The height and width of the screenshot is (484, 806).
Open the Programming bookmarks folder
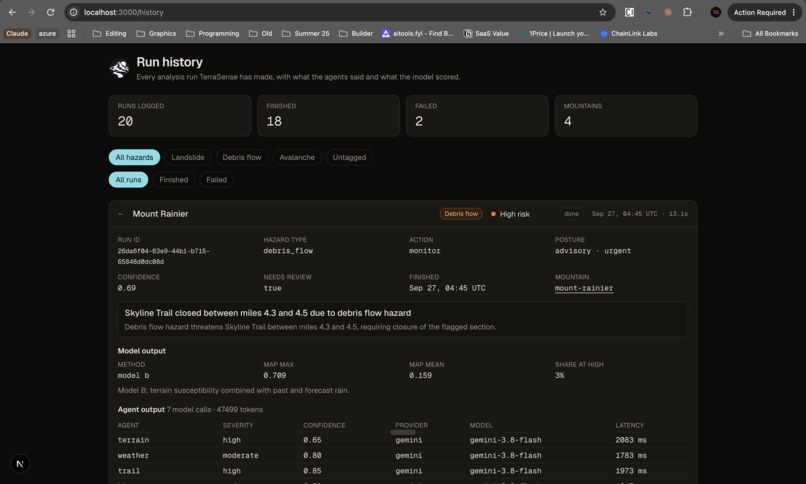click(x=212, y=33)
